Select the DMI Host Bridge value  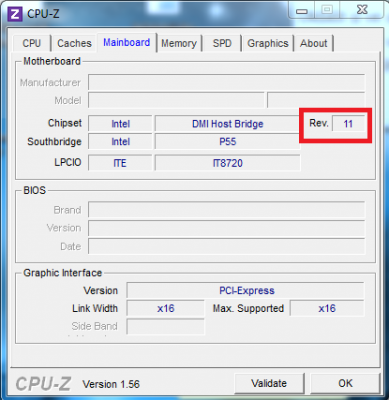coord(228,124)
